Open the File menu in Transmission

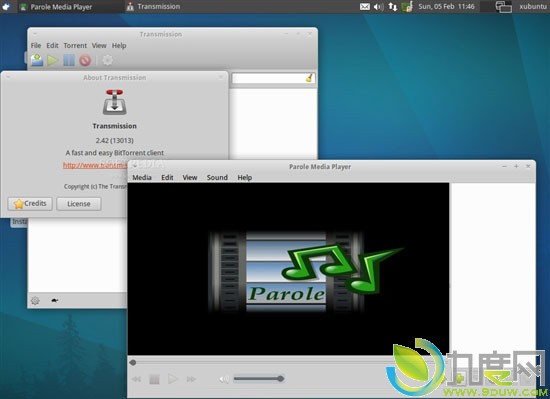pyautogui.click(x=36, y=46)
